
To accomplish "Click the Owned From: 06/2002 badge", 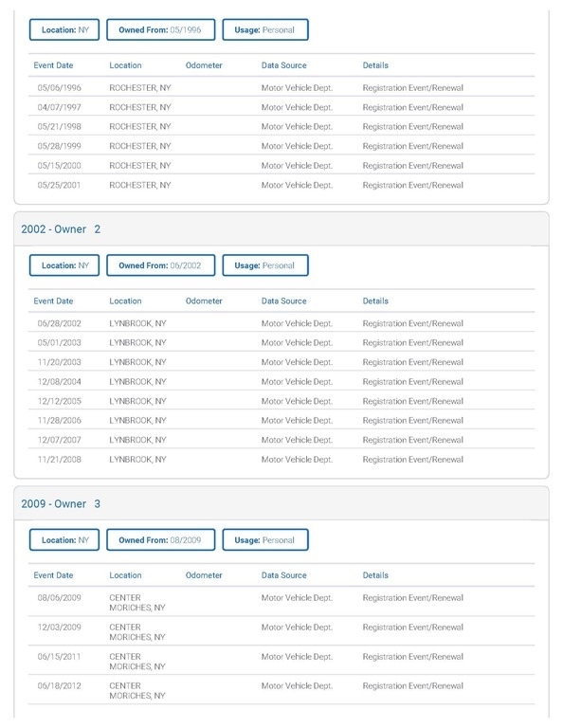I will point(160,265).
